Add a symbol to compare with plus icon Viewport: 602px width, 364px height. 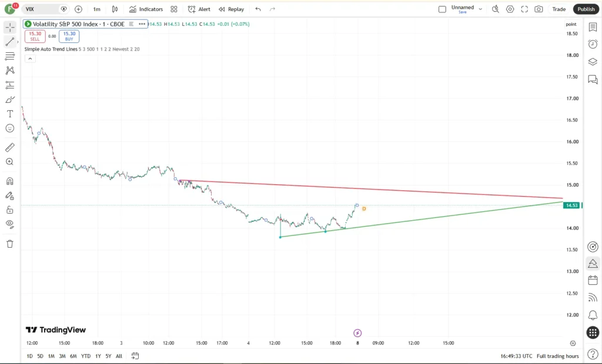tap(78, 9)
